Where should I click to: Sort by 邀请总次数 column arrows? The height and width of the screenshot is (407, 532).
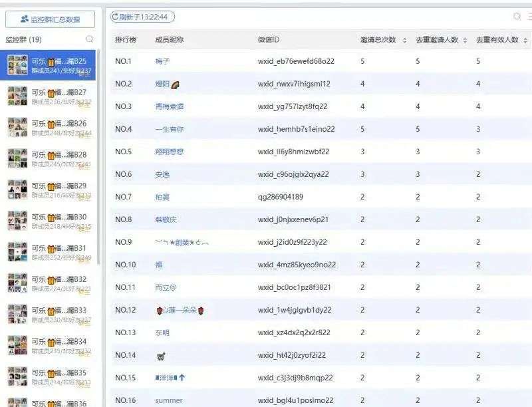(404, 41)
